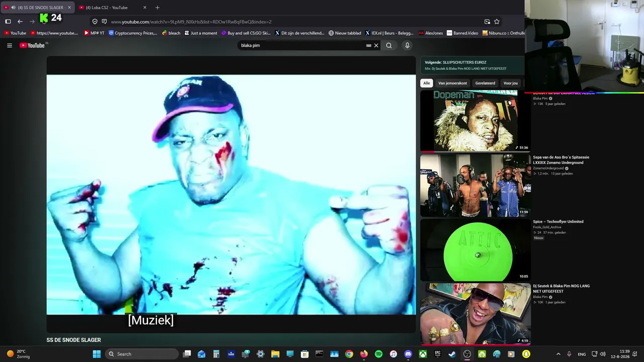This screenshot has width=644, height=362.
Task: Open Outlook from the taskbar
Action: click(x=202, y=354)
